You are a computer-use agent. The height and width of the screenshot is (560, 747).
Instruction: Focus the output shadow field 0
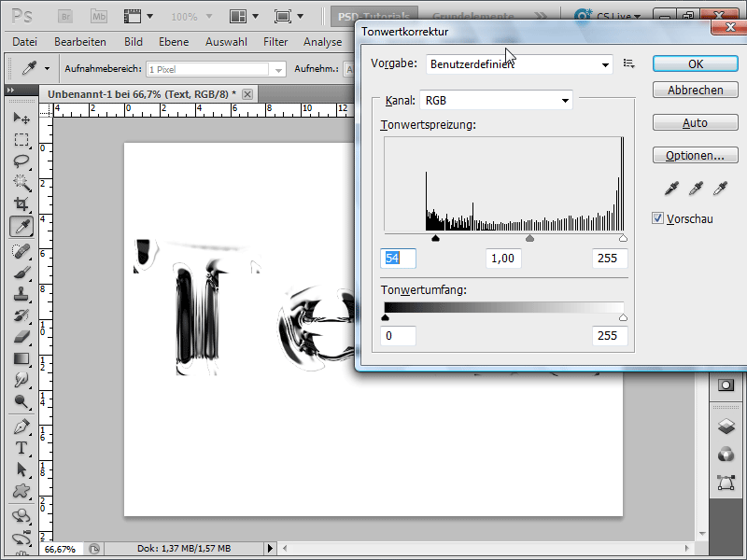399,336
